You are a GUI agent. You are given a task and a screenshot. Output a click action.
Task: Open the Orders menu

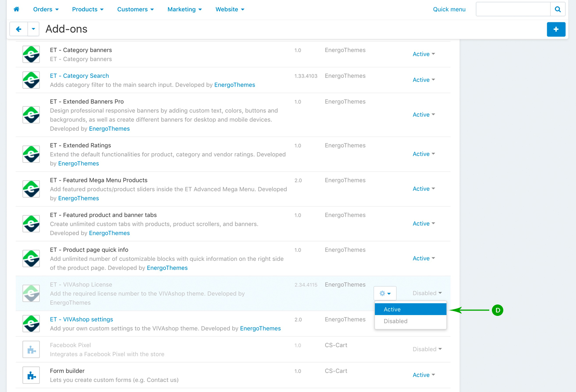tap(46, 9)
